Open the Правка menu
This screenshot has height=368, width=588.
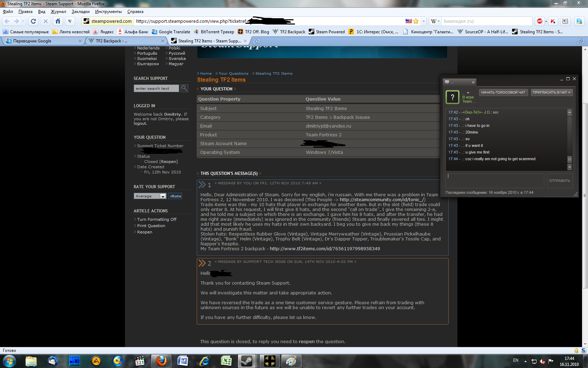pos(26,12)
